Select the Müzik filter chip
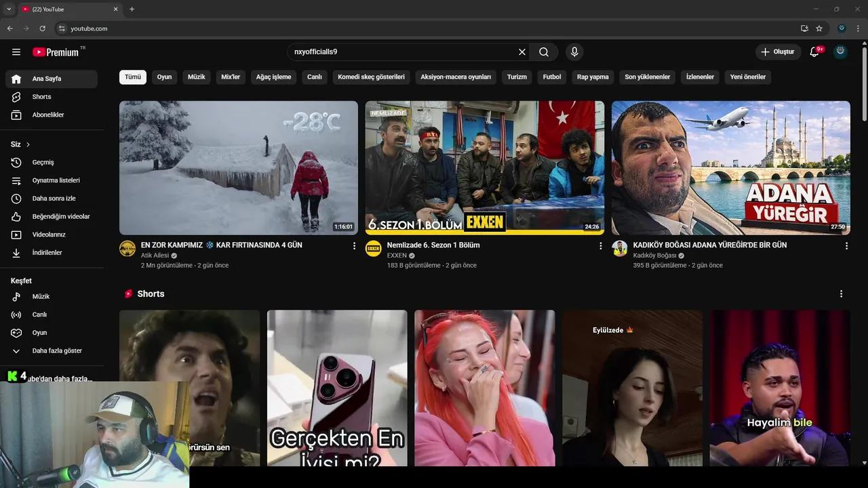This screenshot has width=868, height=488. click(x=197, y=77)
